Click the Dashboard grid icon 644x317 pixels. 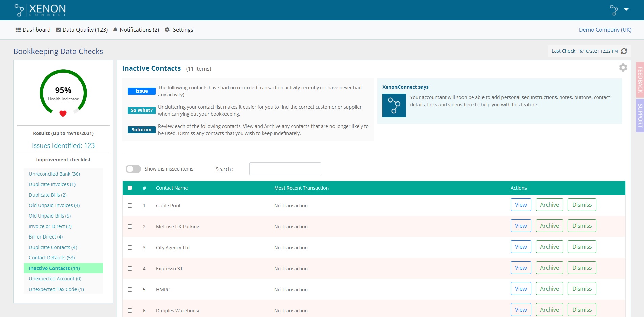point(18,30)
